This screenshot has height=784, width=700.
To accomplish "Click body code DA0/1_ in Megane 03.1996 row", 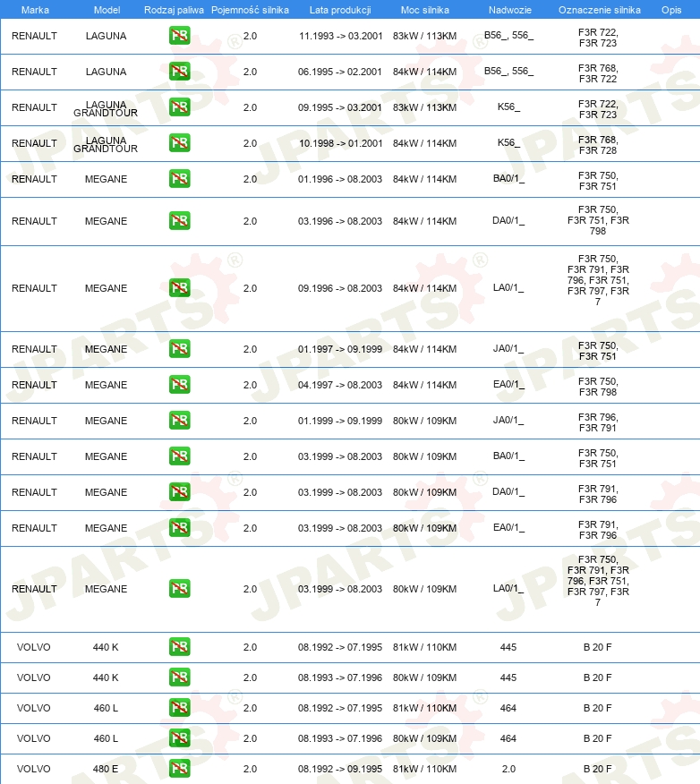I will [508, 220].
